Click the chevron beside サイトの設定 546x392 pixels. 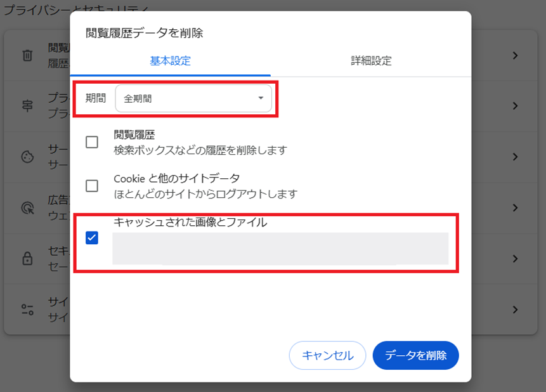514,310
